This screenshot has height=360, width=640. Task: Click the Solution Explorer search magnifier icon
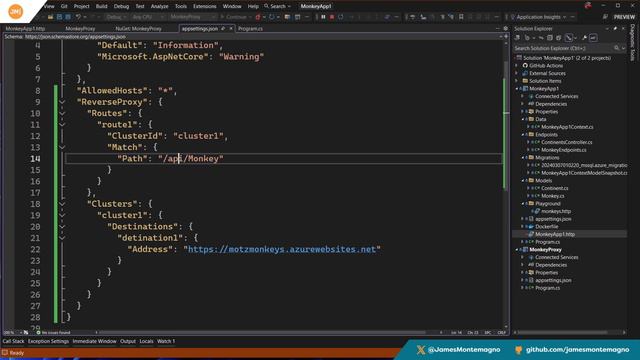(616, 48)
